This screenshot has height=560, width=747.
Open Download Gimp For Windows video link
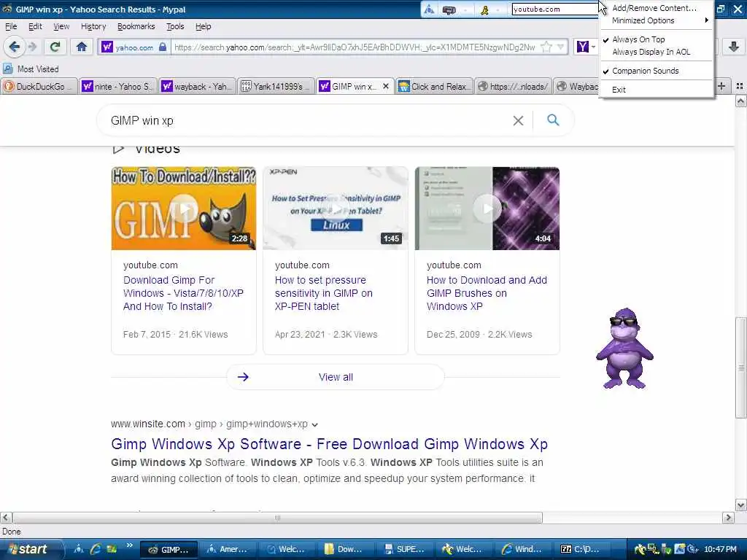pos(183,293)
